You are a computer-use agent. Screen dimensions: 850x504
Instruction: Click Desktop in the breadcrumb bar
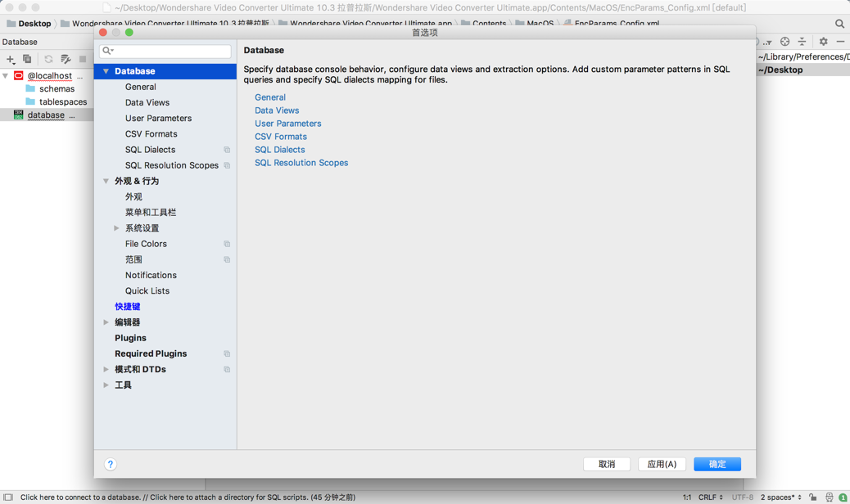click(x=34, y=23)
